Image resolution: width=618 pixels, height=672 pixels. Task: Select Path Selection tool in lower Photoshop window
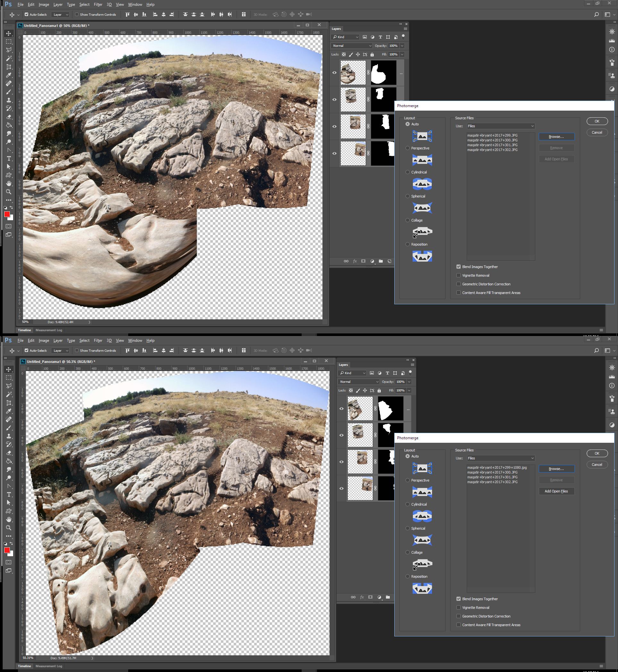coord(9,503)
